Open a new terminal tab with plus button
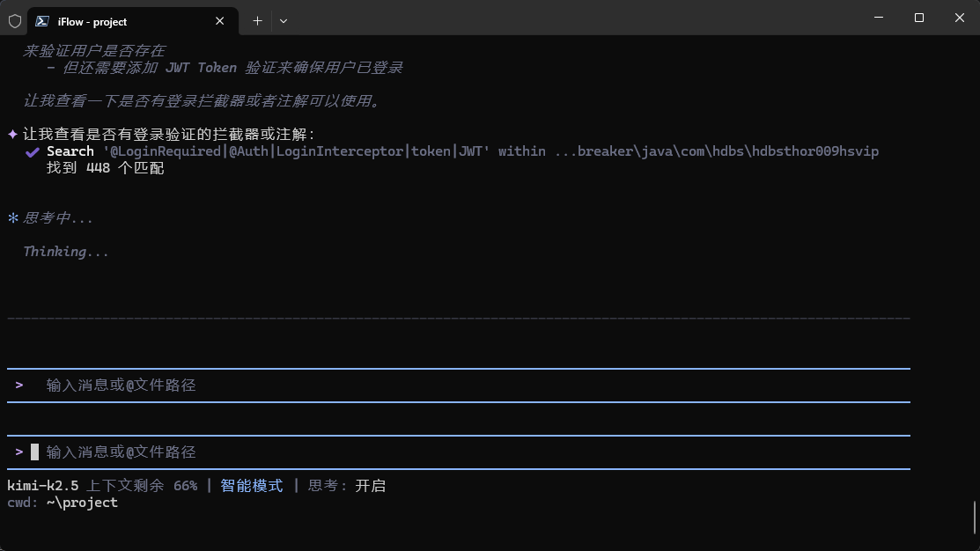Viewport: 980px width, 551px height. pos(257,21)
